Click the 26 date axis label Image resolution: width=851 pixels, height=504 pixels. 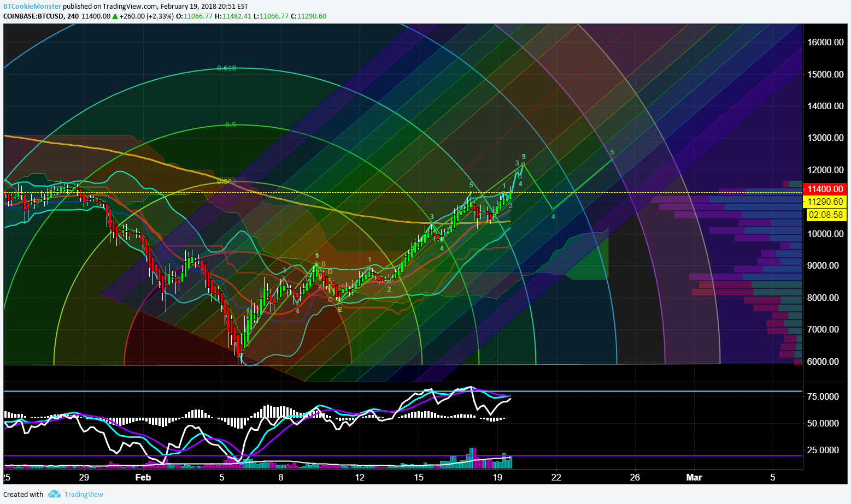635,477
